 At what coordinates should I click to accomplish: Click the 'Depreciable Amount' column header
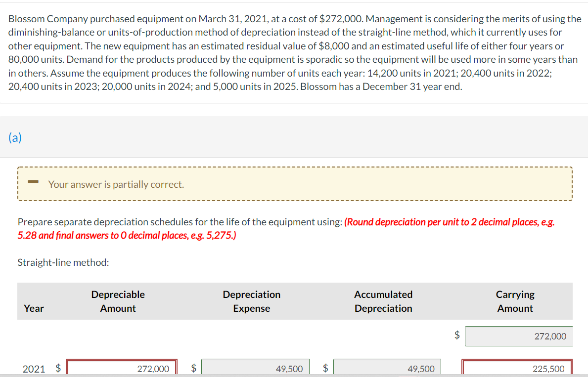pyautogui.click(x=118, y=301)
